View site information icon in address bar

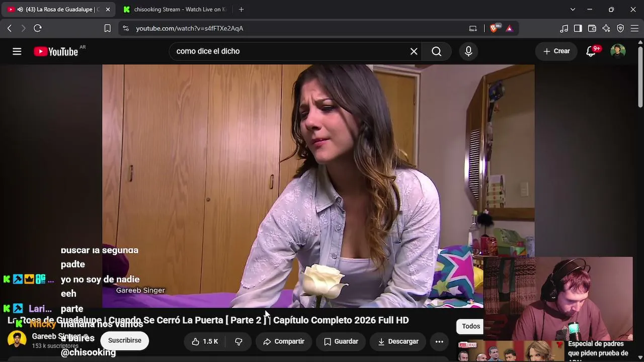click(126, 28)
